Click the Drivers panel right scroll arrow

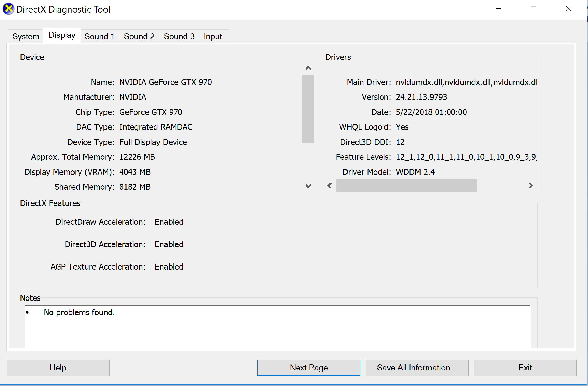tap(531, 185)
